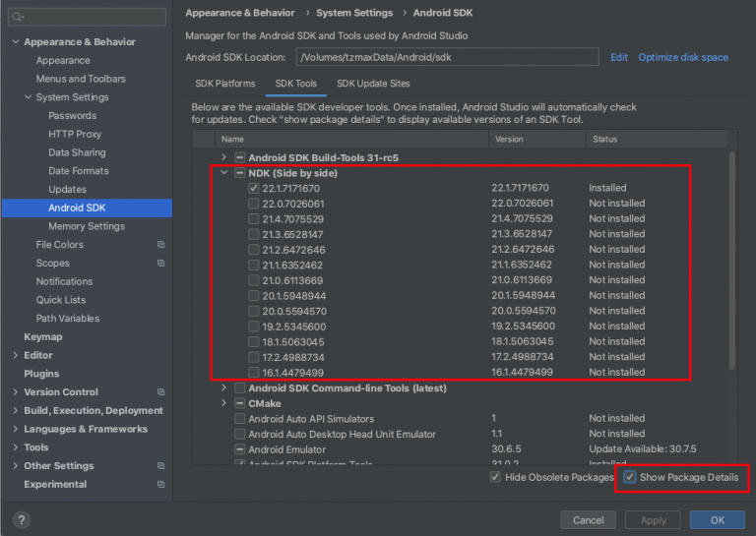Click the project-level icon beside Other Settings
Screen dimensions: 756x536
[160, 466]
